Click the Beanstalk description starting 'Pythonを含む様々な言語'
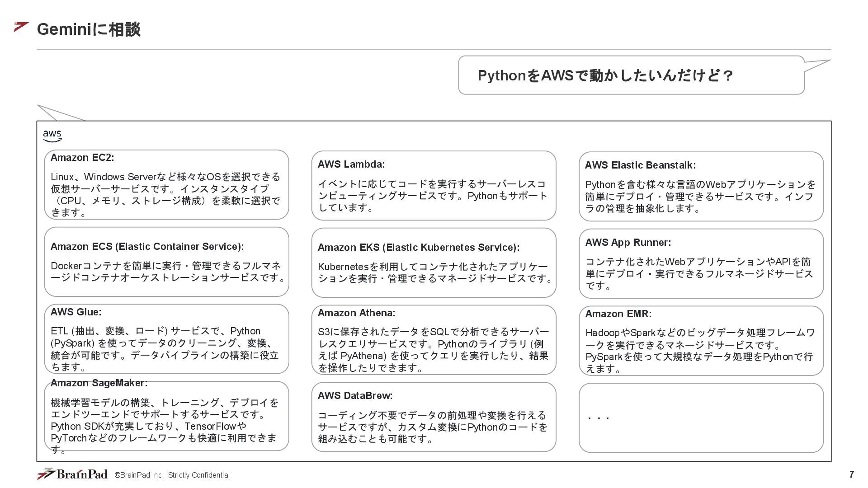Image resolution: width=868 pixels, height=488 pixels. [x=700, y=197]
